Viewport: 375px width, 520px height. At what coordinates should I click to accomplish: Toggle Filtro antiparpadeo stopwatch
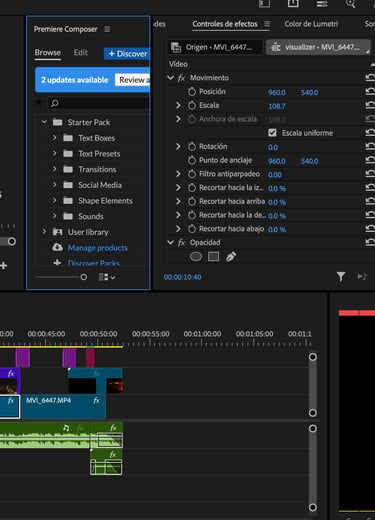pos(192,174)
